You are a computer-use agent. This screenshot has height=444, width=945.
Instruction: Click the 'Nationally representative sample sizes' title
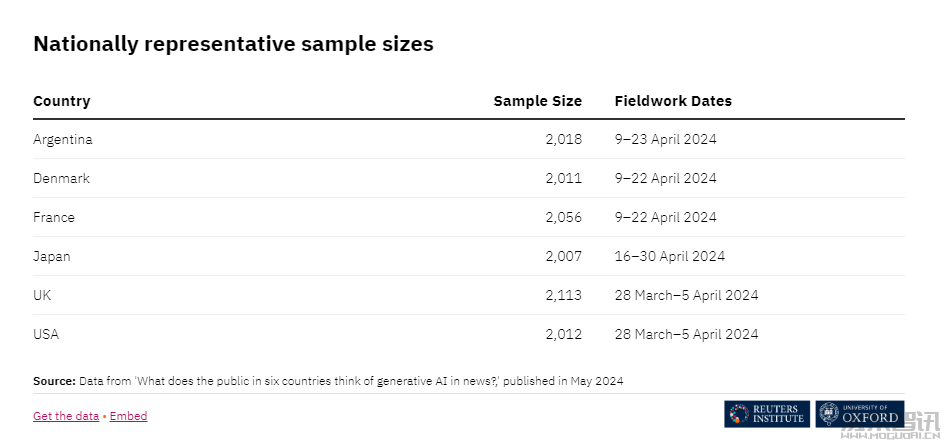pos(233,44)
